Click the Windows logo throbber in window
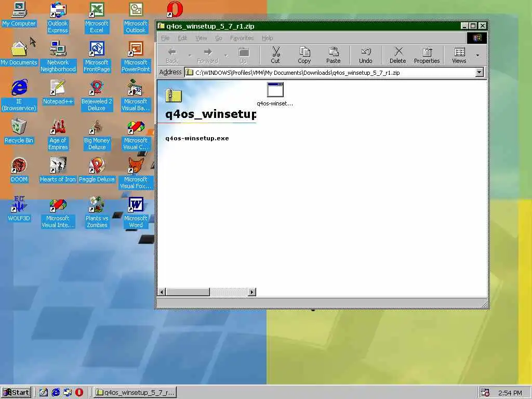The width and height of the screenshot is (532, 399). (x=477, y=38)
